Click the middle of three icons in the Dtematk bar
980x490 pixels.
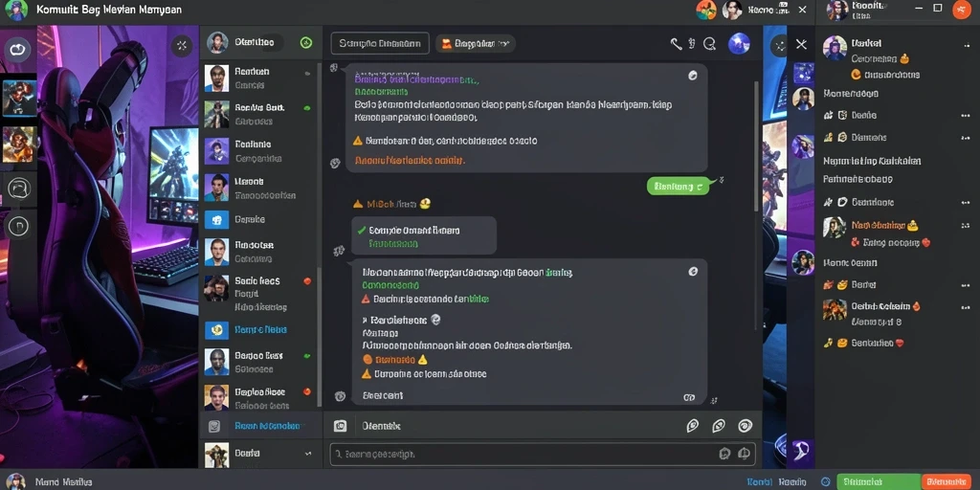click(x=719, y=426)
